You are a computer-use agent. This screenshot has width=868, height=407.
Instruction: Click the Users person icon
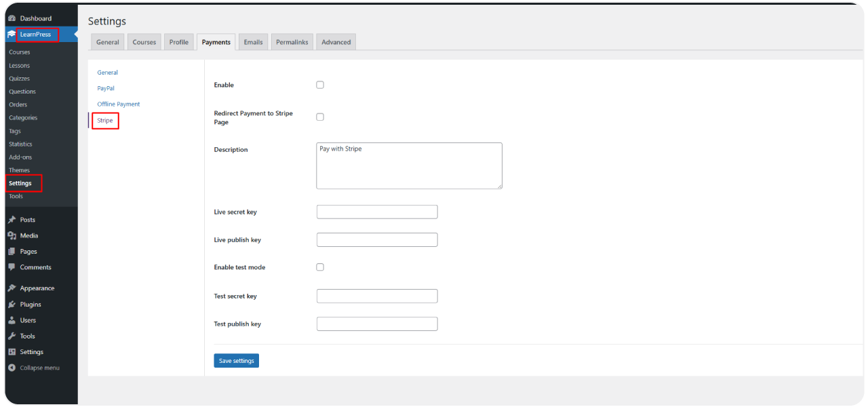point(12,320)
